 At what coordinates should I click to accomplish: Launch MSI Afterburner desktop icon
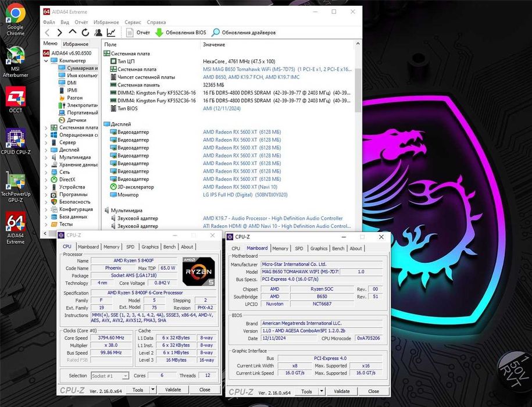16,62
